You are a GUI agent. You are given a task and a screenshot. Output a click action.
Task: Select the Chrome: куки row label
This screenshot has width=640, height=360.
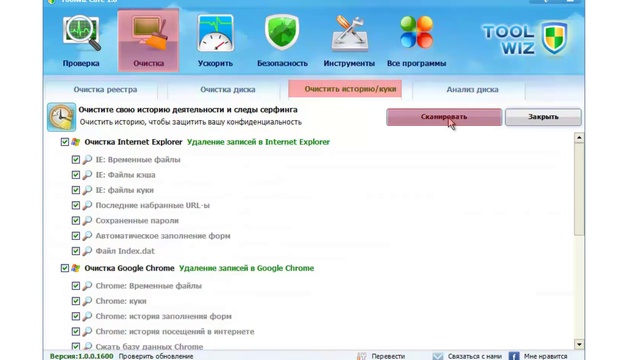click(x=121, y=301)
